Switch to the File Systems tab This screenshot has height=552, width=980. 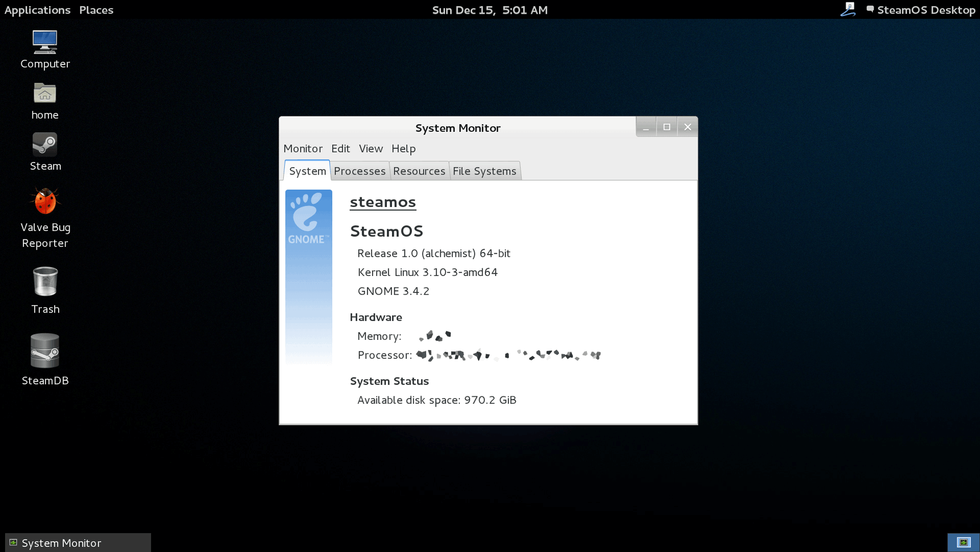tap(485, 171)
